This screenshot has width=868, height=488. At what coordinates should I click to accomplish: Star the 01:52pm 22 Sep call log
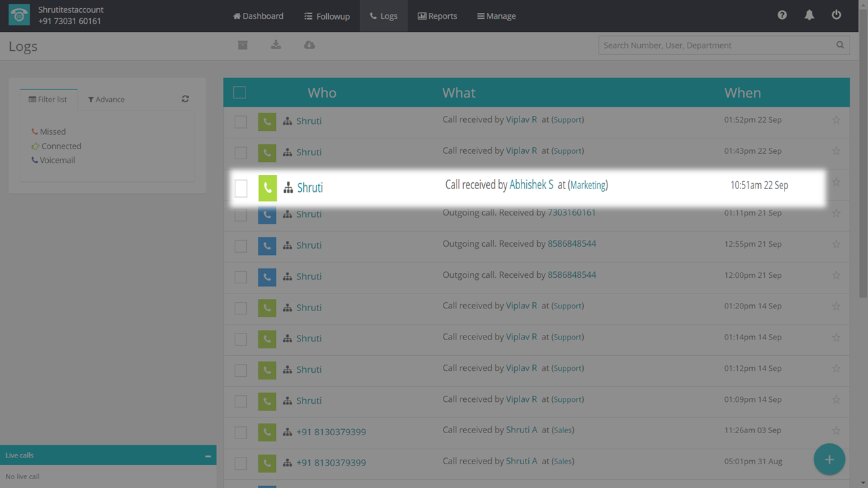(x=836, y=121)
